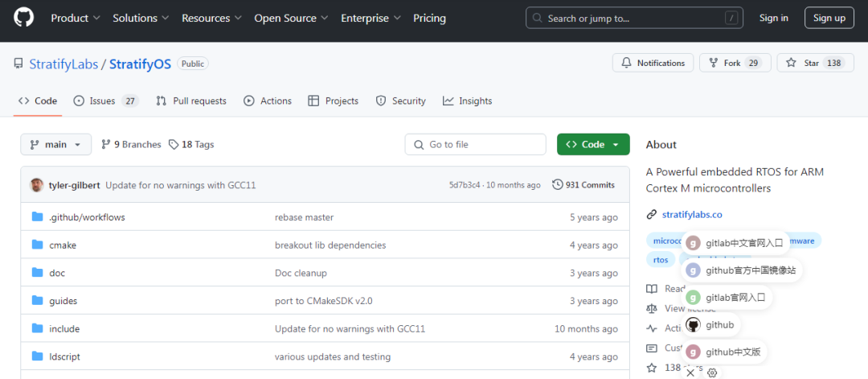The image size is (868, 379).
Task: Click the Notifications bell button
Action: click(x=652, y=63)
